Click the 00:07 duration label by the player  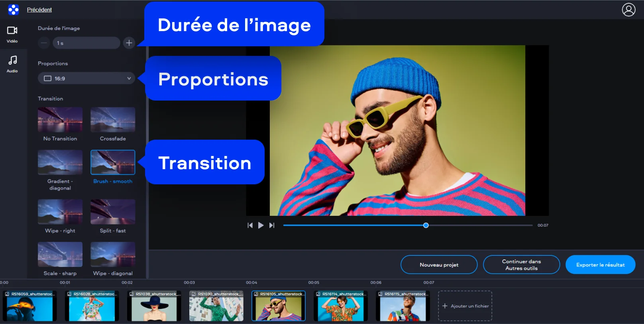point(543,225)
